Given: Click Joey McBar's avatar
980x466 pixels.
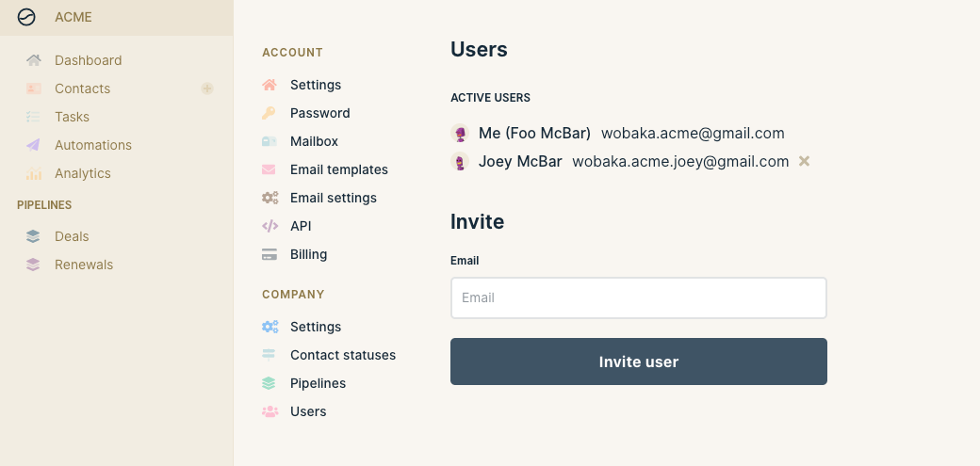Looking at the screenshot, I should click(x=460, y=161).
